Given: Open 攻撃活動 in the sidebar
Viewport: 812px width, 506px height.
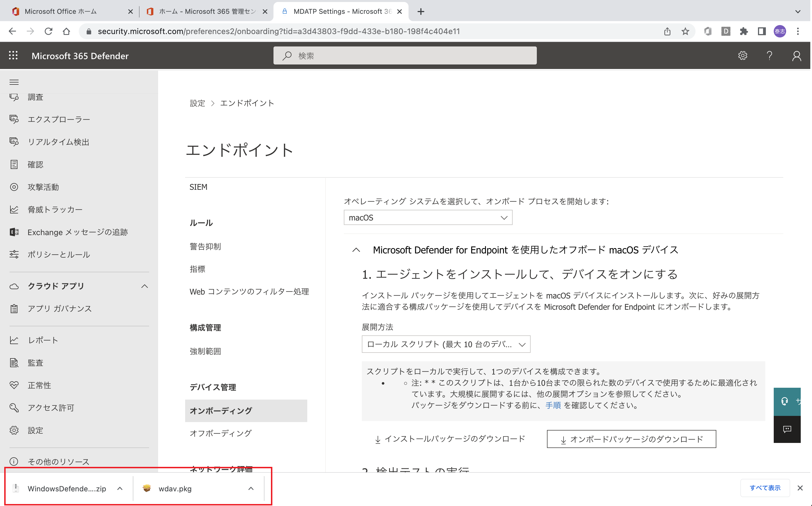Looking at the screenshot, I should point(43,187).
